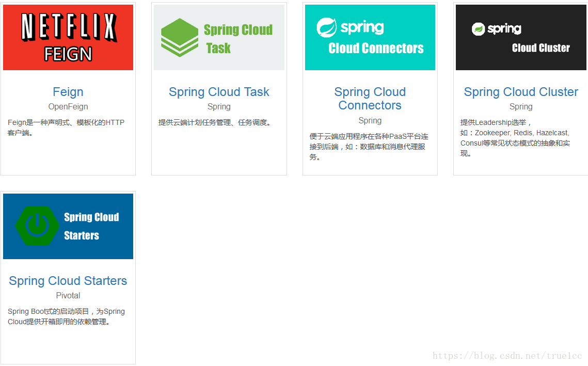588x366 pixels.
Task: Follow the Spring Cloud Connectors title link
Action: pyautogui.click(x=370, y=99)
